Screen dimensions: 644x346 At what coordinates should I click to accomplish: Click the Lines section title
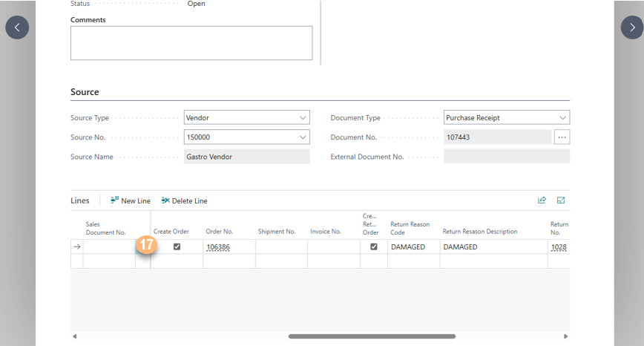(x=79, y=200)
